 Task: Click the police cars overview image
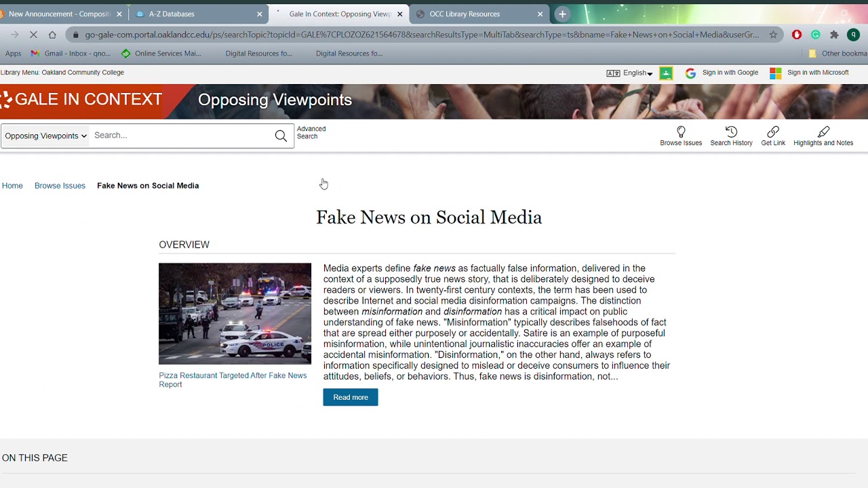[x=235, y=314]
